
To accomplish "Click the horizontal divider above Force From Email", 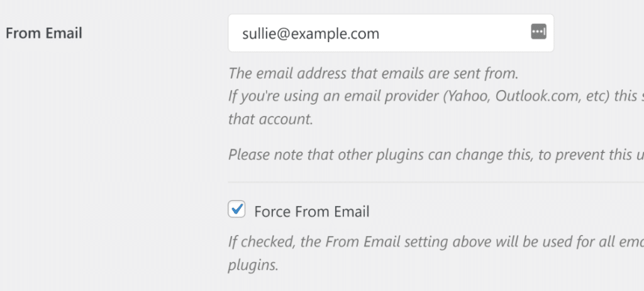I will pos(436,182).
